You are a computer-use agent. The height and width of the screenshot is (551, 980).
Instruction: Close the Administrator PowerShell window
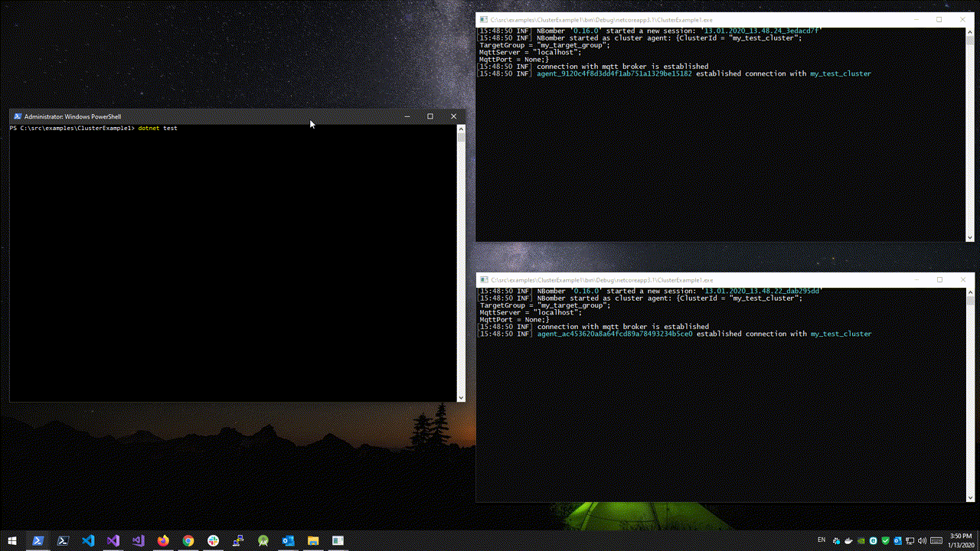pyautogui.click(x=454, y=116)
